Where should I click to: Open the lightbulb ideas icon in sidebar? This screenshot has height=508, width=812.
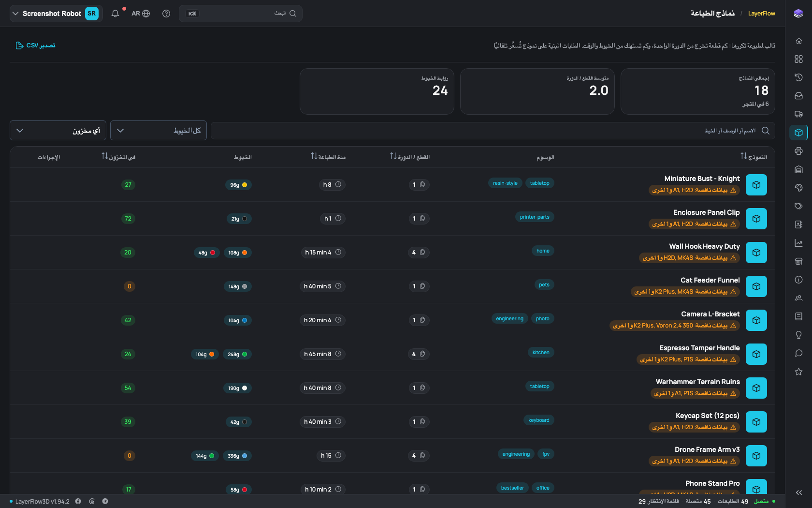point(798,335)
